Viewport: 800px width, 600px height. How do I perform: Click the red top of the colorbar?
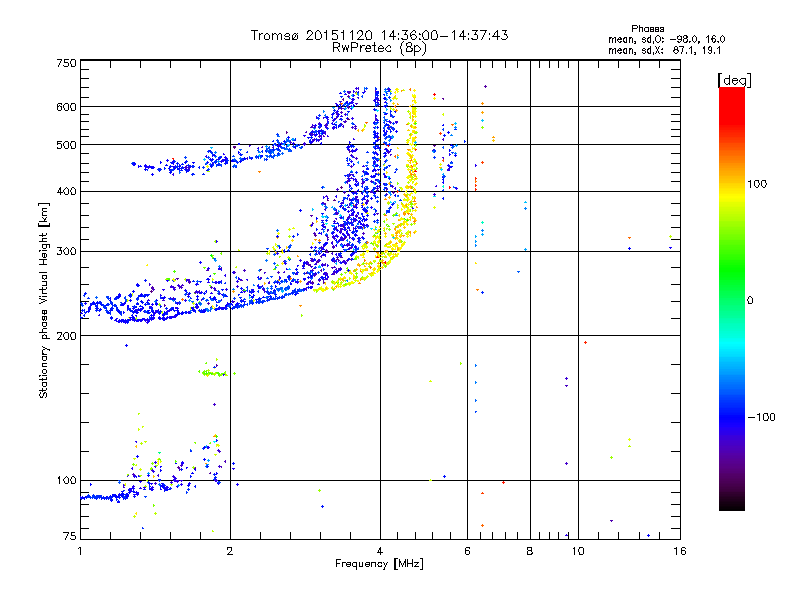coord(731,93)
